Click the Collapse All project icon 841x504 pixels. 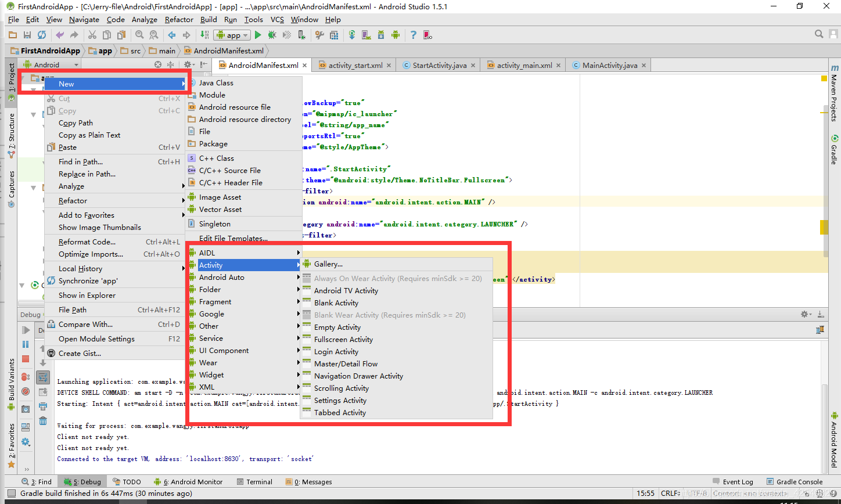point(170,64)
